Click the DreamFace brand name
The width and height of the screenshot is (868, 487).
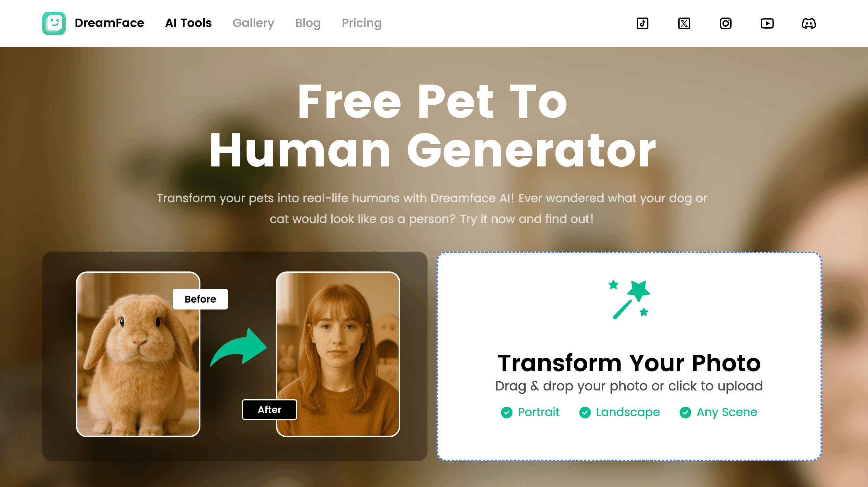(x=109, y=23)
